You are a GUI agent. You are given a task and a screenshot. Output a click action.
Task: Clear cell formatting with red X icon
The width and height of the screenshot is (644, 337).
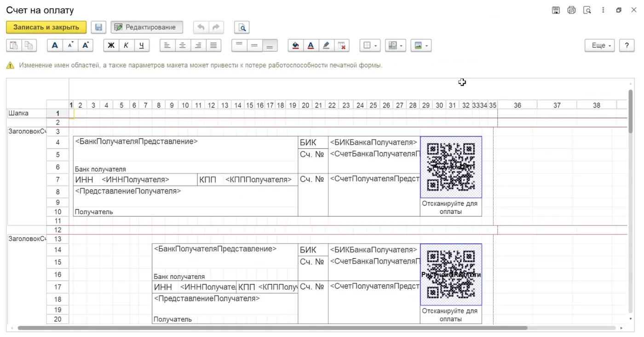point(341,46)
